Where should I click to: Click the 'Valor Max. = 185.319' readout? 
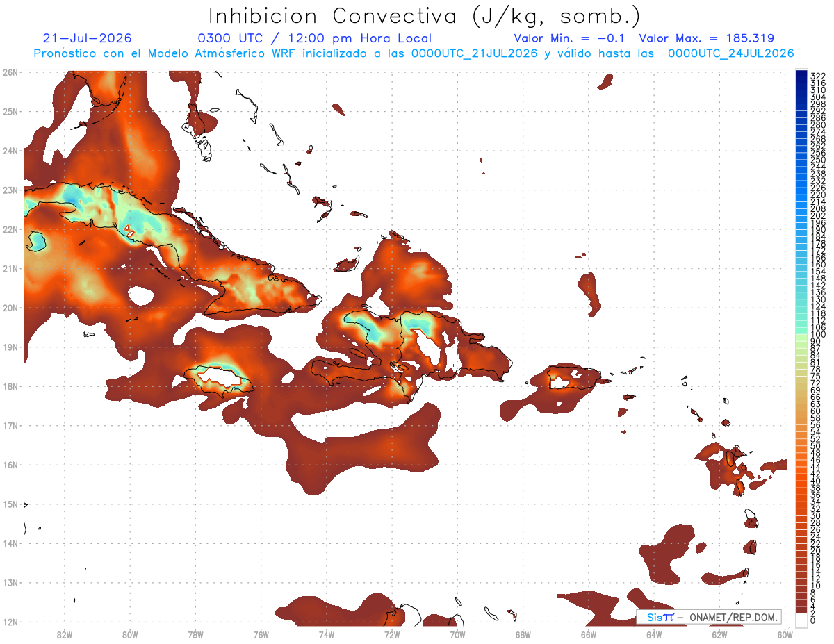pos(707,39)
